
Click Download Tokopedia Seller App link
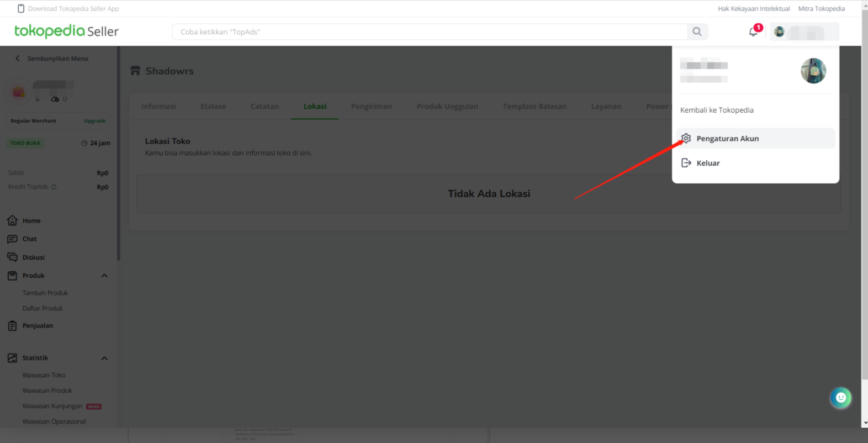pos(73,9)
